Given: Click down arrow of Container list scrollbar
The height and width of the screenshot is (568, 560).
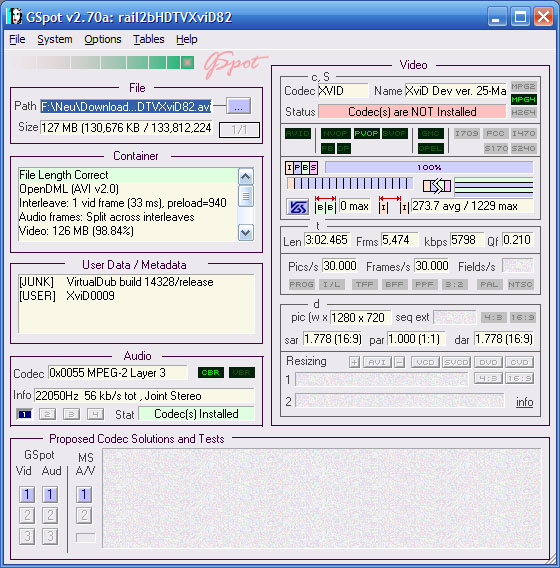Looking at the screenshot, I should click(x=246, y=233).
